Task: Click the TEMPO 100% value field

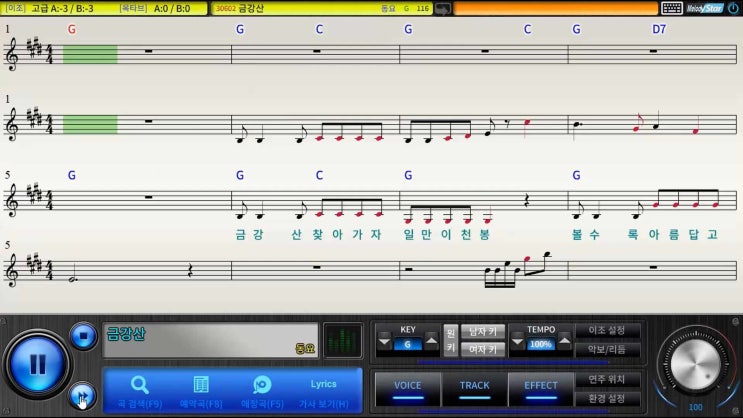Action: [541, 345]
